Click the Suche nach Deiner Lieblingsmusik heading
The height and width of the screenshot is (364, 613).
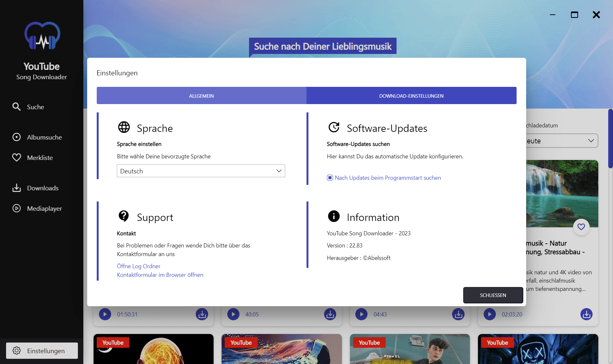323,46
